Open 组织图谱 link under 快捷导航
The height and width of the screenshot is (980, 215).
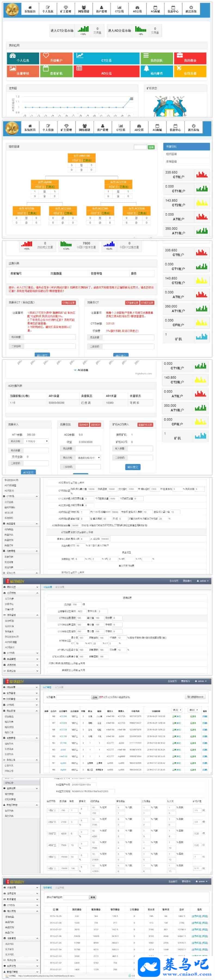click(x=171, y=154)
